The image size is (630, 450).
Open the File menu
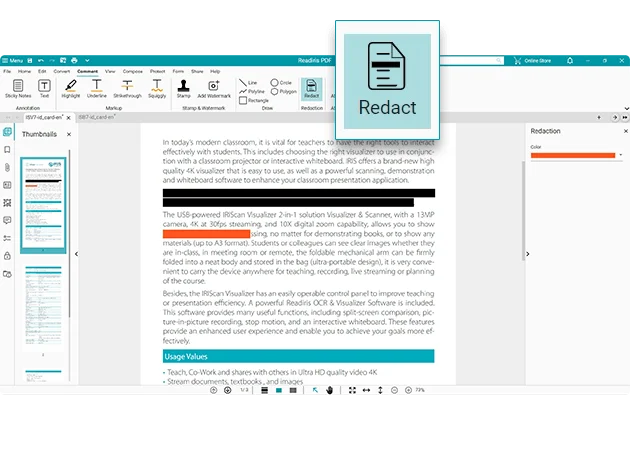coord(7,71)
